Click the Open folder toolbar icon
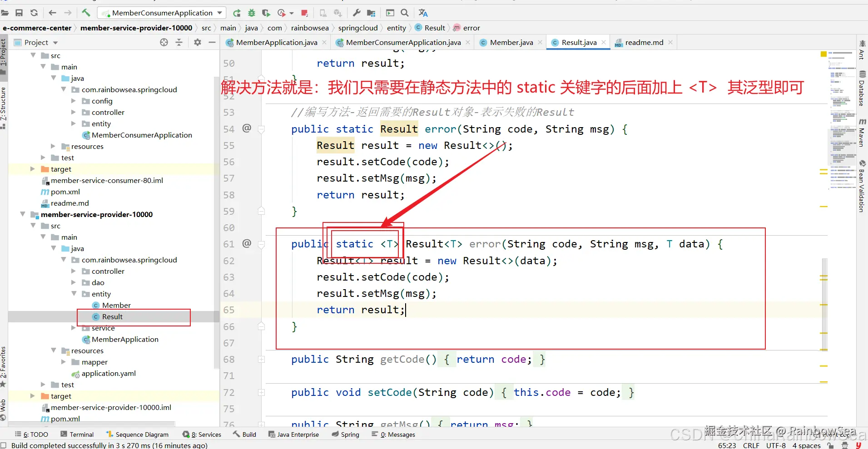The width and height of the screenshot is (868, 449). click(x=5, y=13)
